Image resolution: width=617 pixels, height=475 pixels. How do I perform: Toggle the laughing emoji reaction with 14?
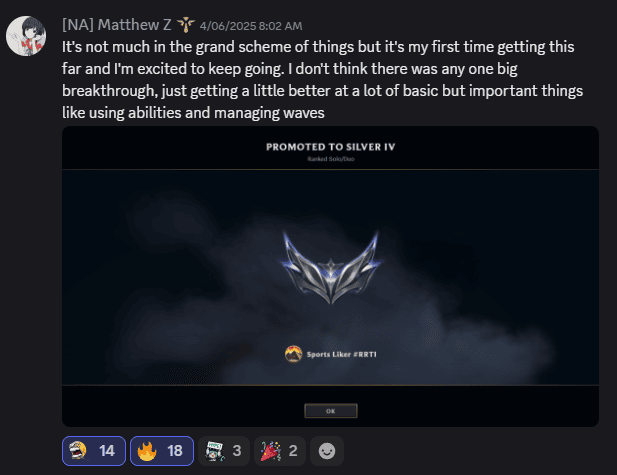[x=94, y=451]
